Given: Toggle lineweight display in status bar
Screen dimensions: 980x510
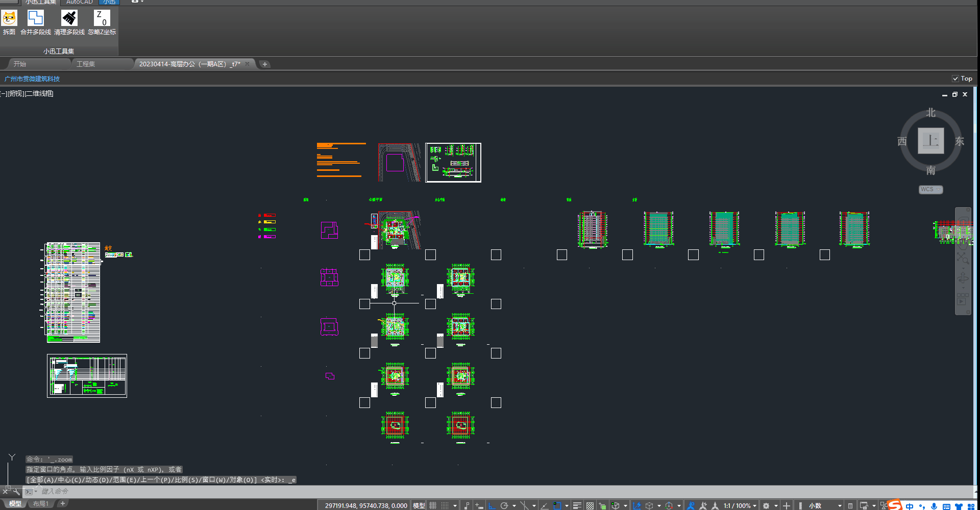Looking at the screenshot, I should click(x=577, y=505).
